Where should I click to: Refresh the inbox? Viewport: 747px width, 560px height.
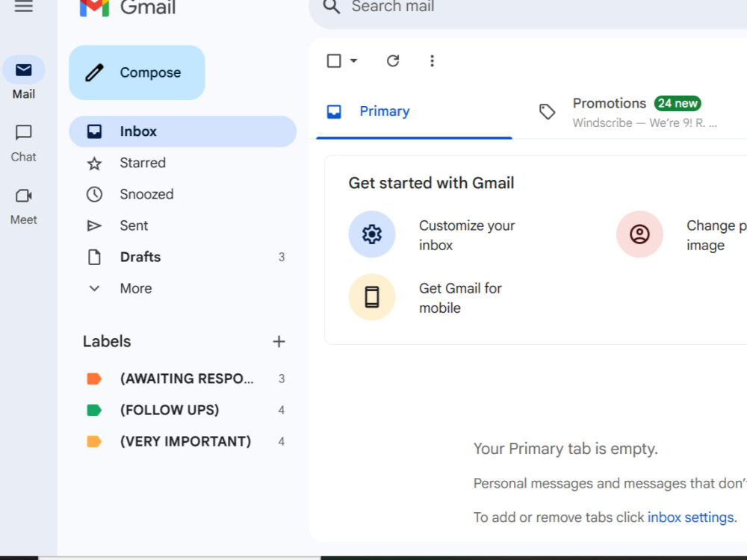(x=393, y=61)
